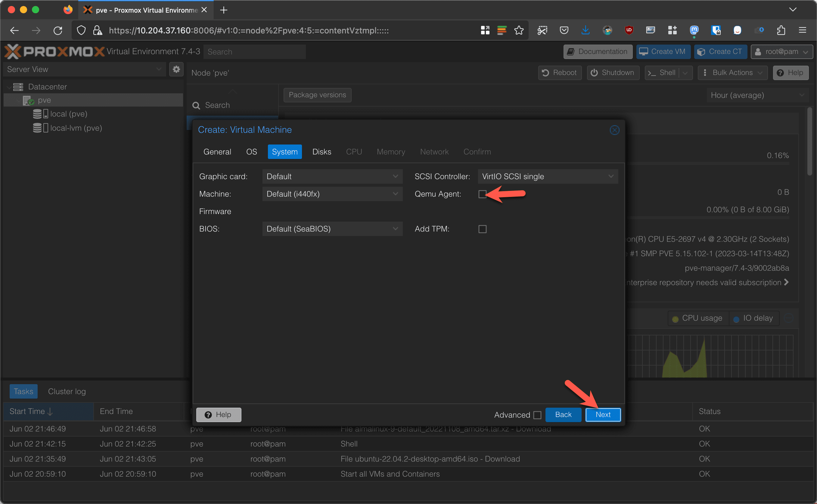Click the Datacenter server icon
Viewport: 817px width, 504px height.
(18, 87)
